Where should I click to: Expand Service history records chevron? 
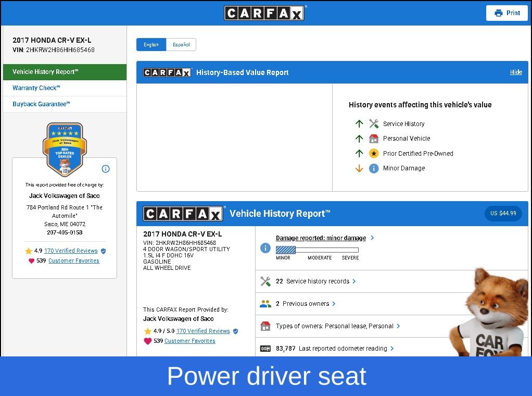click(x=354, y=281)
